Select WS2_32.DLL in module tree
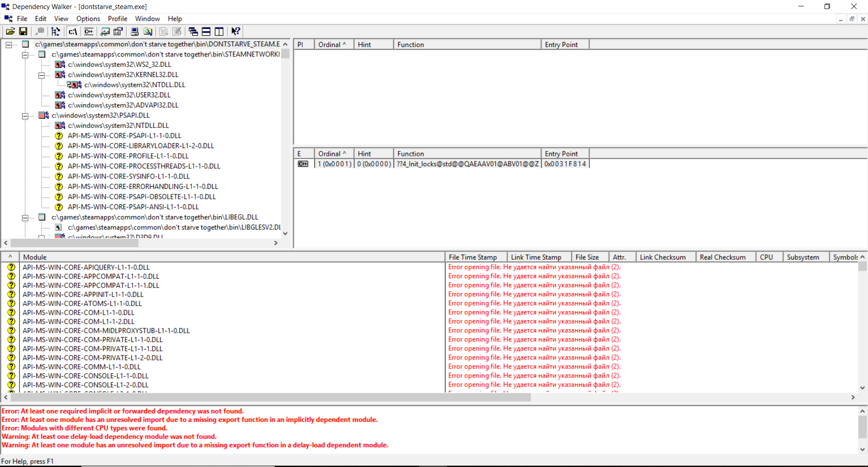The height and width of the screenshot is (467, 868). click(x=119, y=65)
